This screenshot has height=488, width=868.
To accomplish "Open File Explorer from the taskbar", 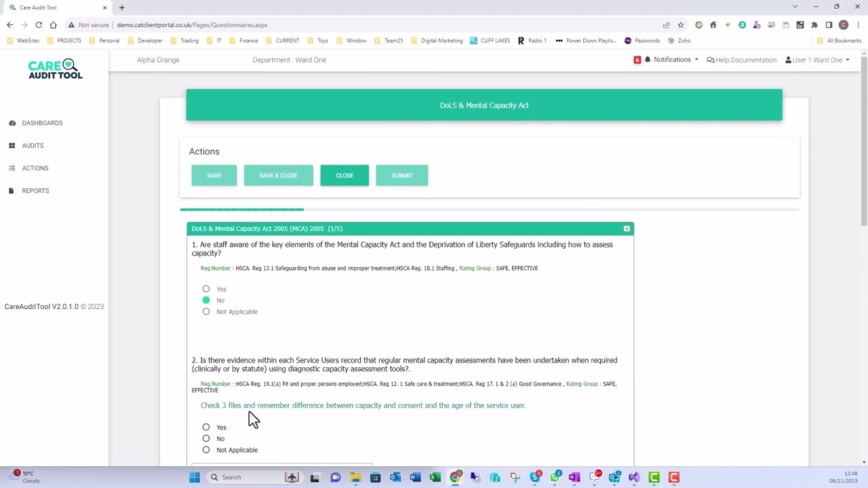I will point(355,477).
